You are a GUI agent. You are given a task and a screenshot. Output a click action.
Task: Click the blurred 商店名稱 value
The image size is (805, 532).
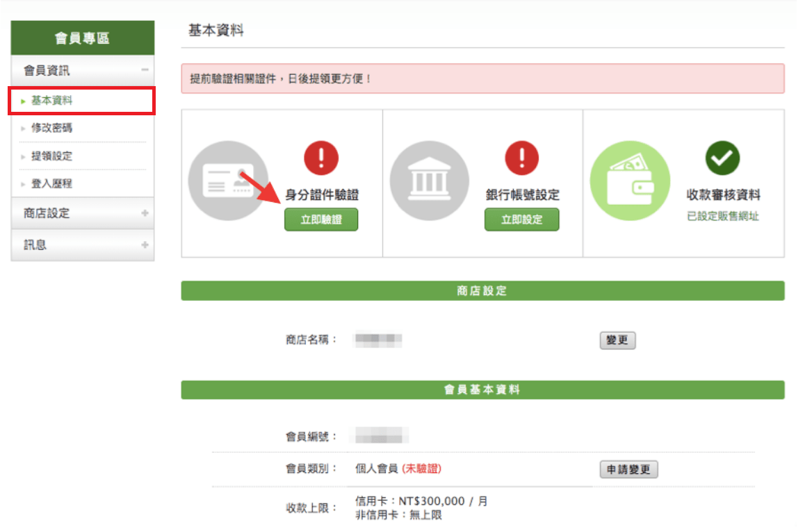(x=378, y=340)
